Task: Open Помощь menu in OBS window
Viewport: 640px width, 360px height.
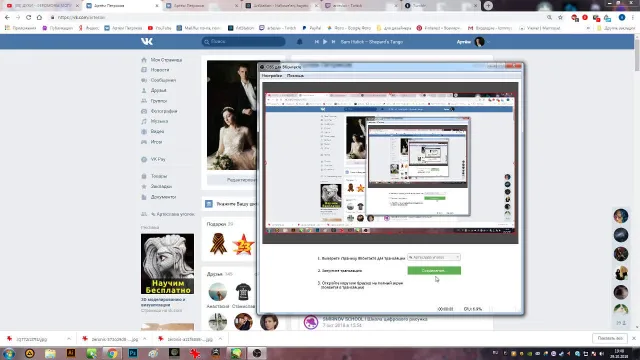Action: 295,76
